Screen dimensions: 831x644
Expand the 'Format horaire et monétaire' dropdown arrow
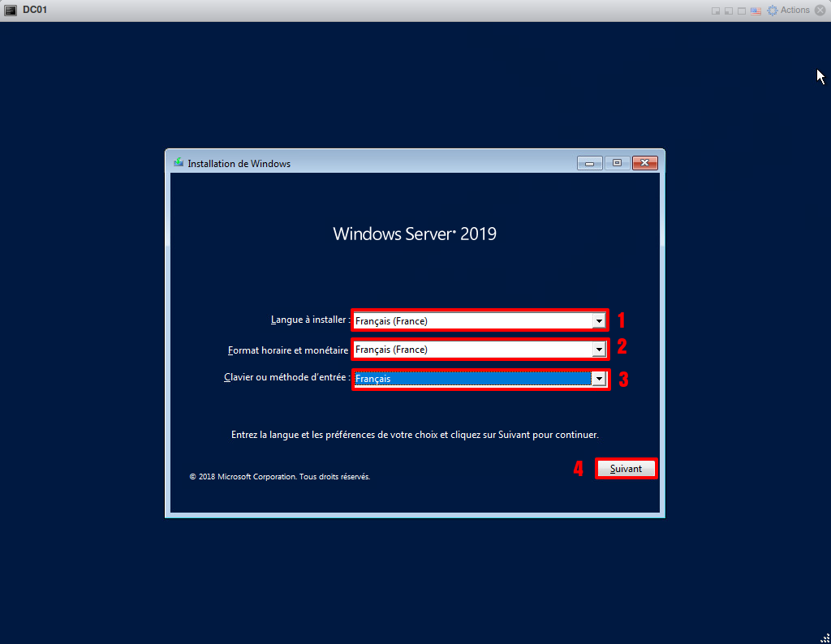(x=599, y=350)
